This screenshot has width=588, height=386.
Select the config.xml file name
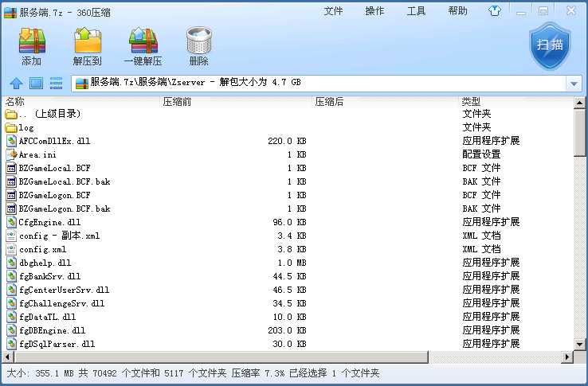[42, 250]
